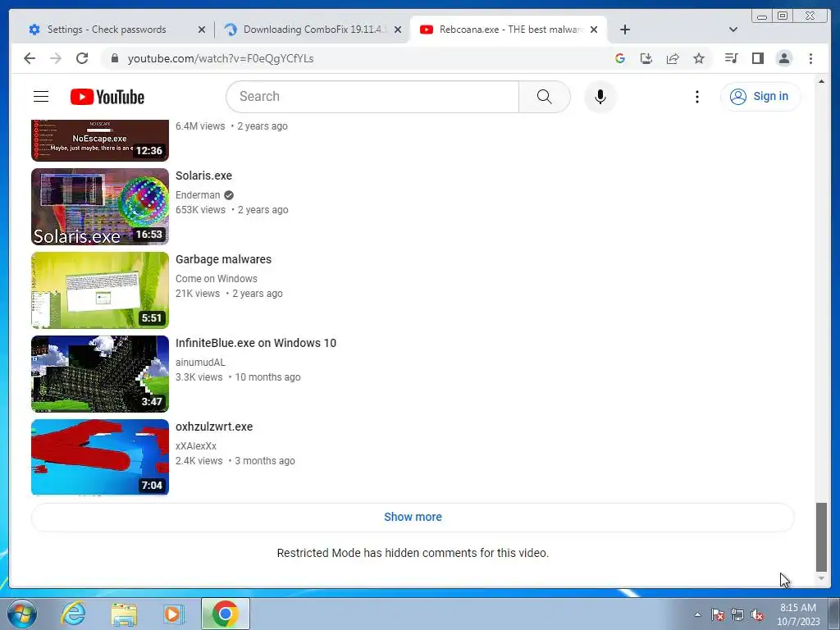
Task: Click the '21K views' text
Action: click(x=197, y=294)
